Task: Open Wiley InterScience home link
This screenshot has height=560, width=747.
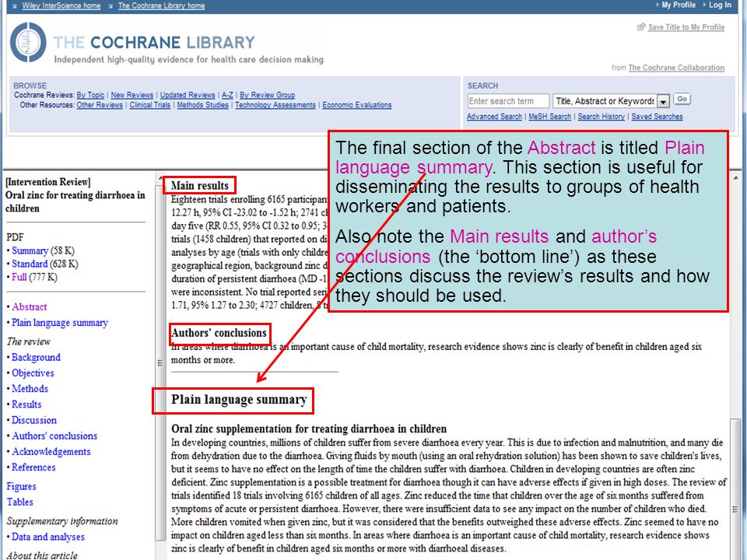Action: [61, 5]
